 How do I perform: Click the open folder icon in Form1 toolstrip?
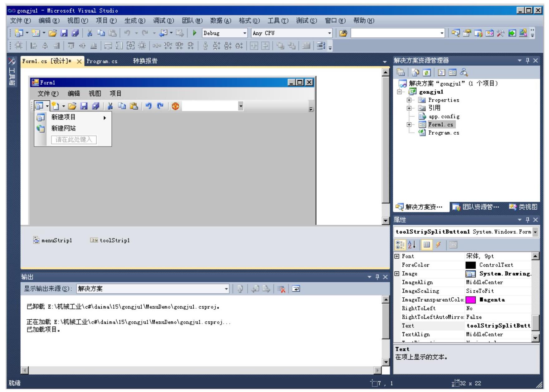click(x=72, y=107)
